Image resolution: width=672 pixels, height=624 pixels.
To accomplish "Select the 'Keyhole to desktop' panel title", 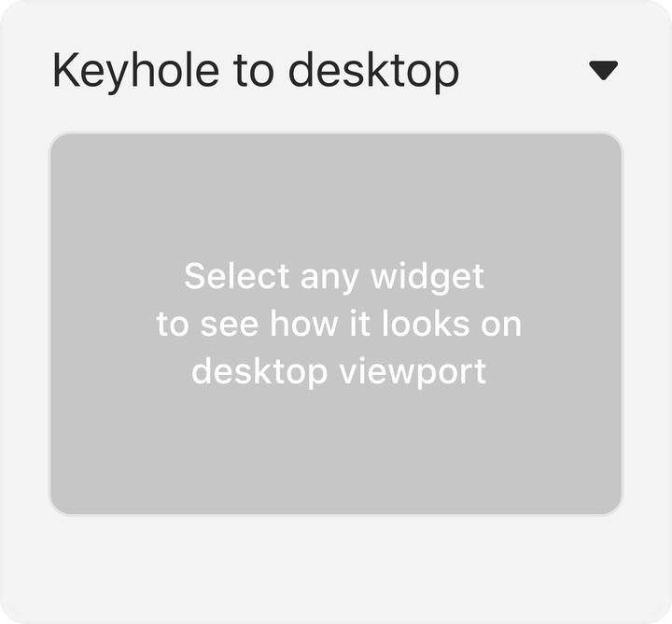I will tap(256, 72).
